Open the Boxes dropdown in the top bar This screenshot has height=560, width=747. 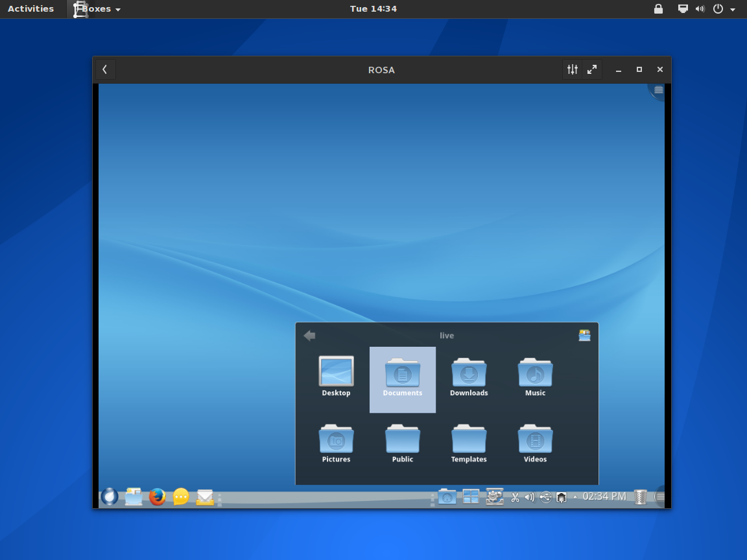[96, 8]
